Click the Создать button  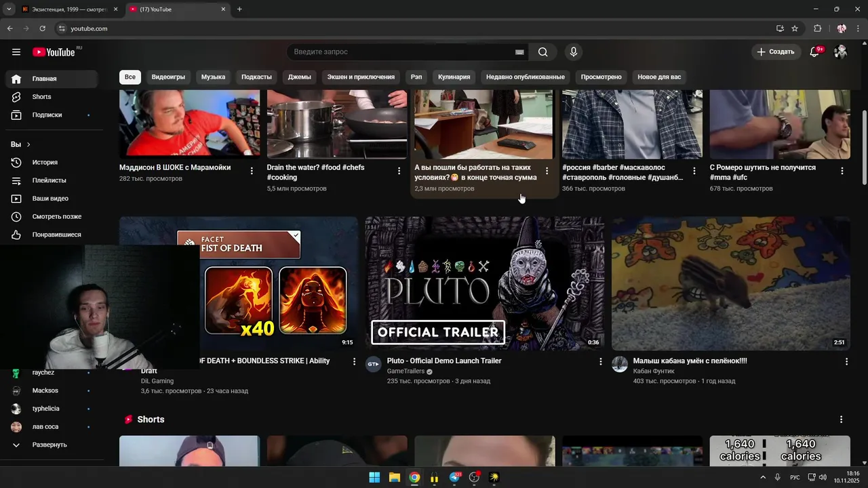click(776, 52)
